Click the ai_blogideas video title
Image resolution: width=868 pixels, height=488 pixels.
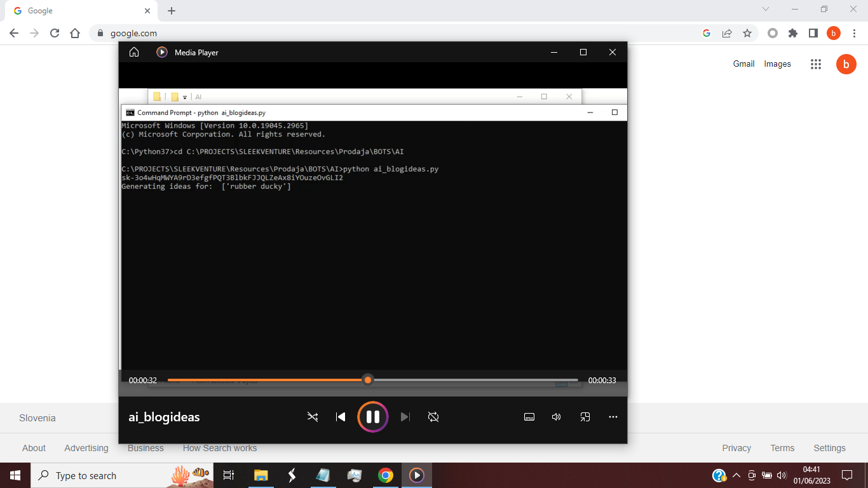coord(164,417)
